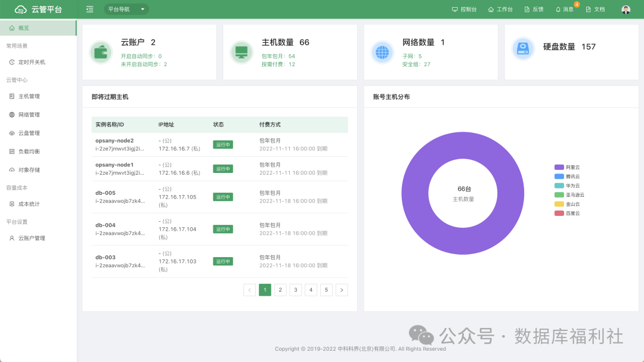This screenshot has height=362, width=644.
Task: Toggle 华为云 teal legend swatch
Action: point(559,185)
